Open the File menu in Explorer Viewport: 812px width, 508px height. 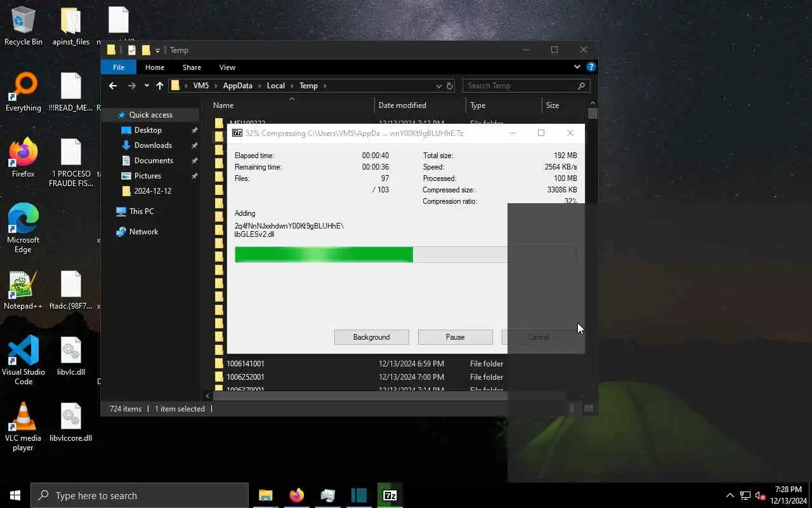119,67
